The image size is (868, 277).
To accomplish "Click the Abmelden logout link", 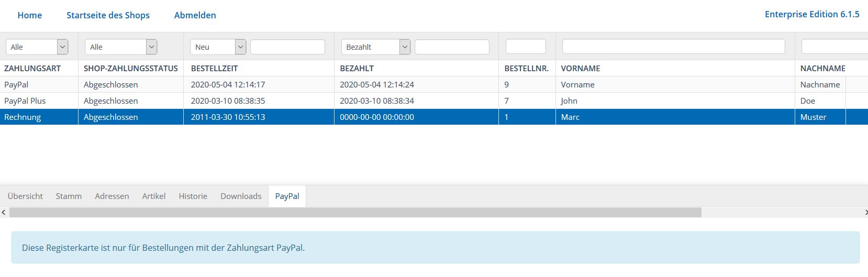I will [x=195, y=15].
